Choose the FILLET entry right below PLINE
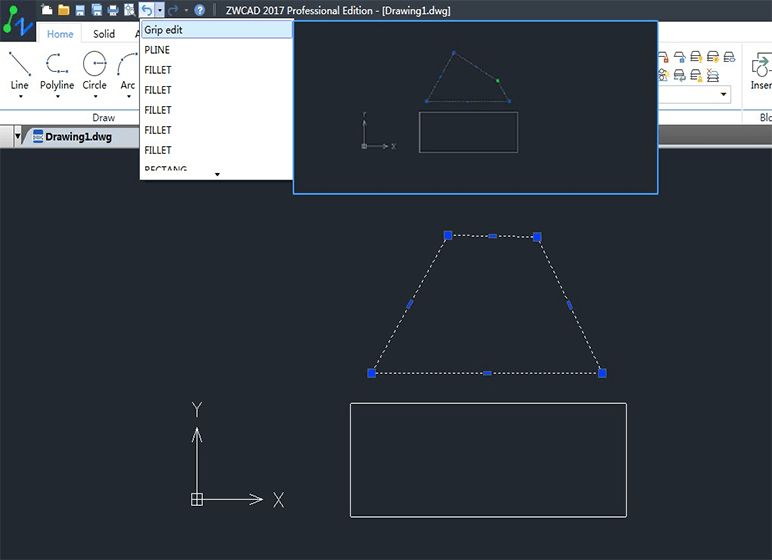Image resolution: width=772 pixels, height=560 pixels. [x=217, y=70]
